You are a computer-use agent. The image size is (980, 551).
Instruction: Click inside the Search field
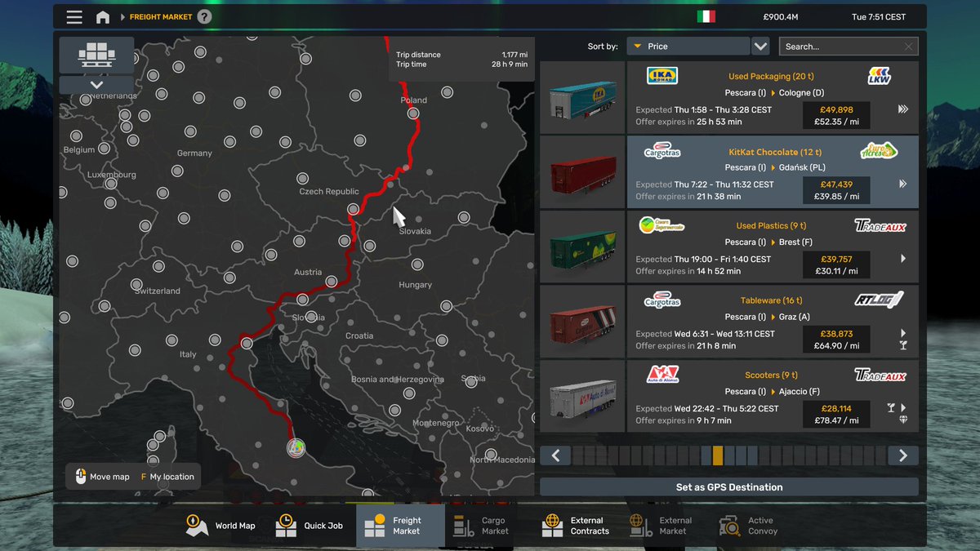point(841,47)
